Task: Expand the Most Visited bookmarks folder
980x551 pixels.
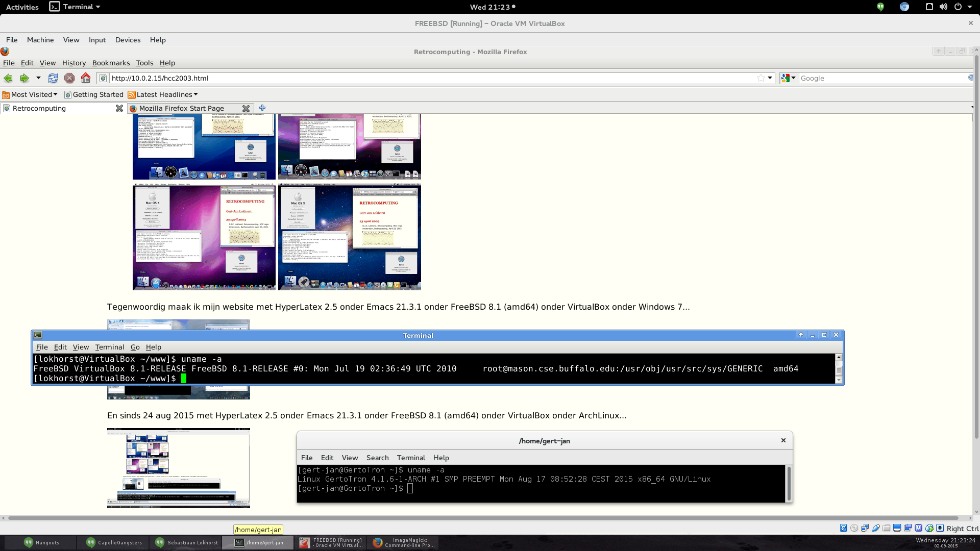Action: pyautogui.click(x=30, y=94)
